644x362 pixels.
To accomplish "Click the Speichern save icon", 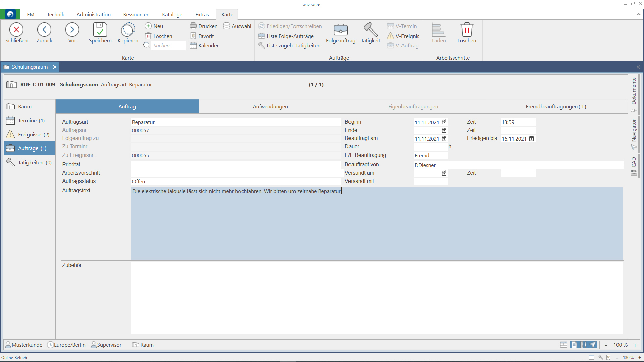I will 100,30.
